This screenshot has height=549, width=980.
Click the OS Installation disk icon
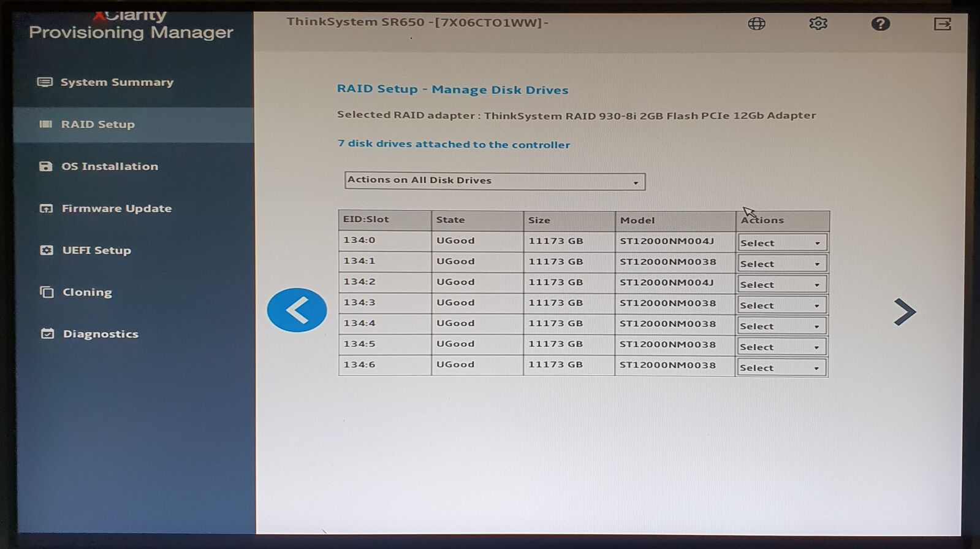coord(46,166)
